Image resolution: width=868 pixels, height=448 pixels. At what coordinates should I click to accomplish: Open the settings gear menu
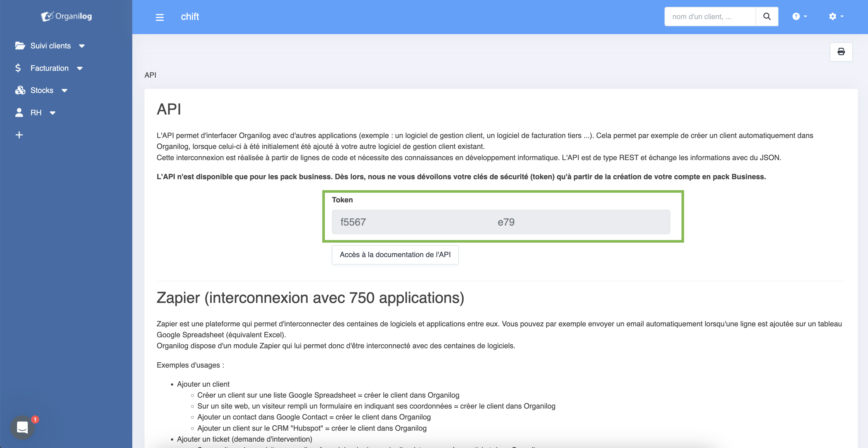[836, 17]
